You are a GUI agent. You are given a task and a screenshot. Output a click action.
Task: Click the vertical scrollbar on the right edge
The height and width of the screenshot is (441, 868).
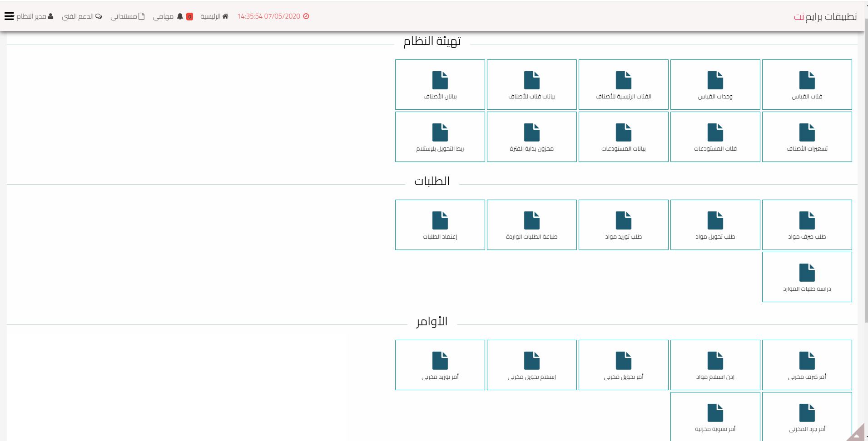coord(865,181)
